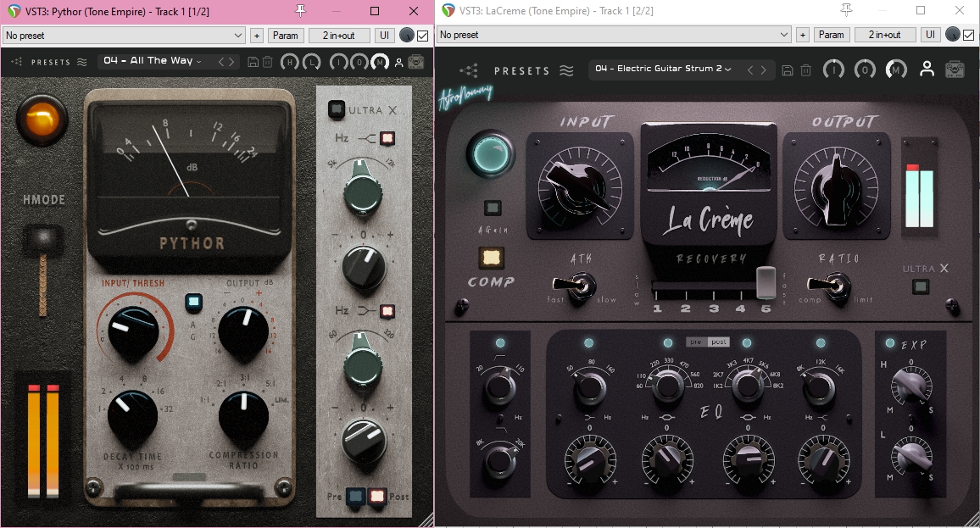Click LaCreme 'UI' button
This screenshot has height=528, width=980.
[x=931, y=35]
